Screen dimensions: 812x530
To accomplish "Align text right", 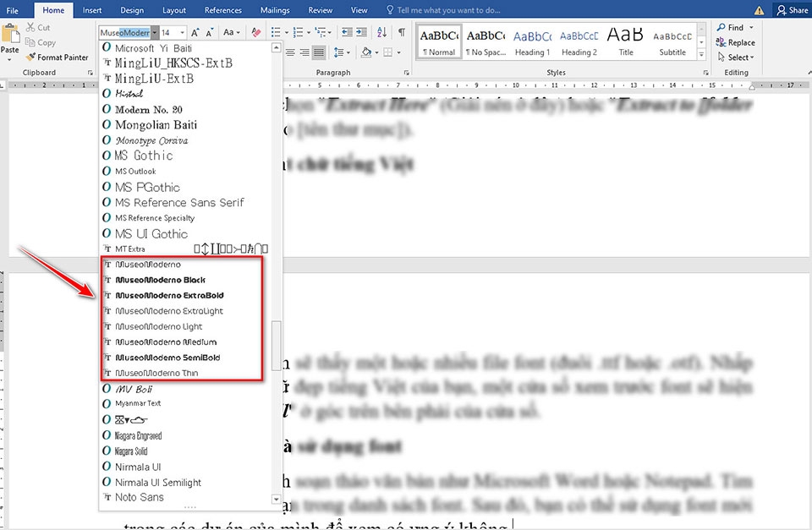I will (304, 52).
